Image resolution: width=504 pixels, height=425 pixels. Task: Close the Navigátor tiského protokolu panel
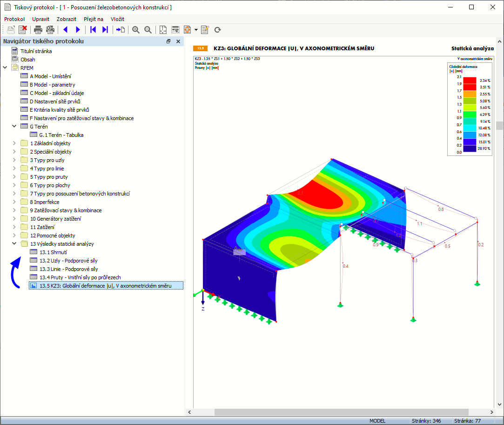pyautogui.click(x=178, y=41)
